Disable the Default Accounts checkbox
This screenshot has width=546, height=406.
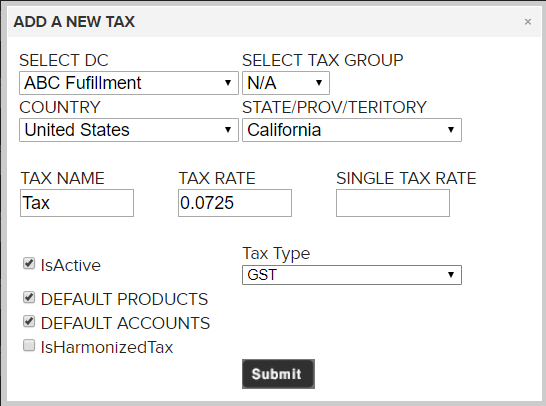[x=29, y=321]
